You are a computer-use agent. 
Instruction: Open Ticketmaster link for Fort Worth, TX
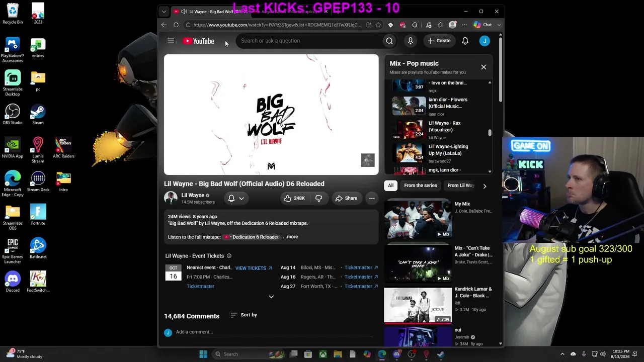click(x=361, y=287)
